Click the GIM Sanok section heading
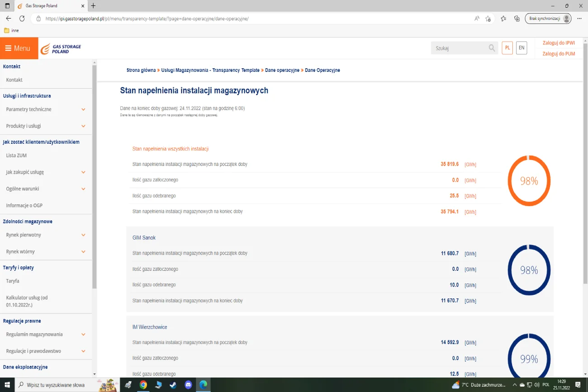Image resolution: width=588 pixels, height=392 pixels. (x=144, y=238)
